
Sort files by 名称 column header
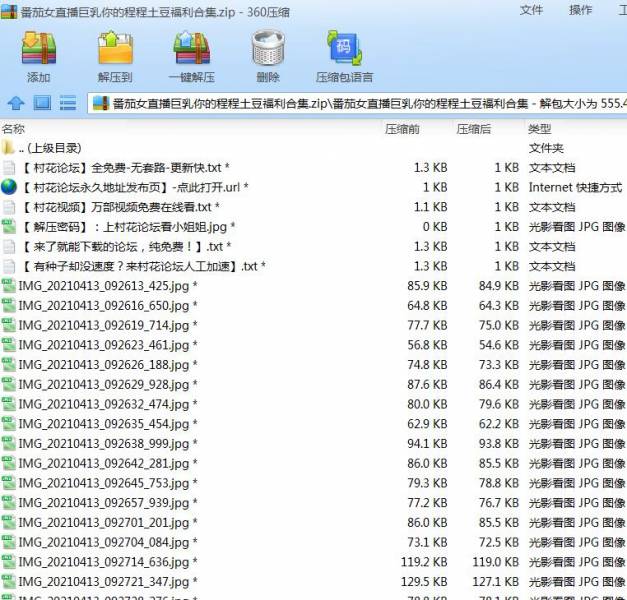pyautogui.click(x=14, y=129)
